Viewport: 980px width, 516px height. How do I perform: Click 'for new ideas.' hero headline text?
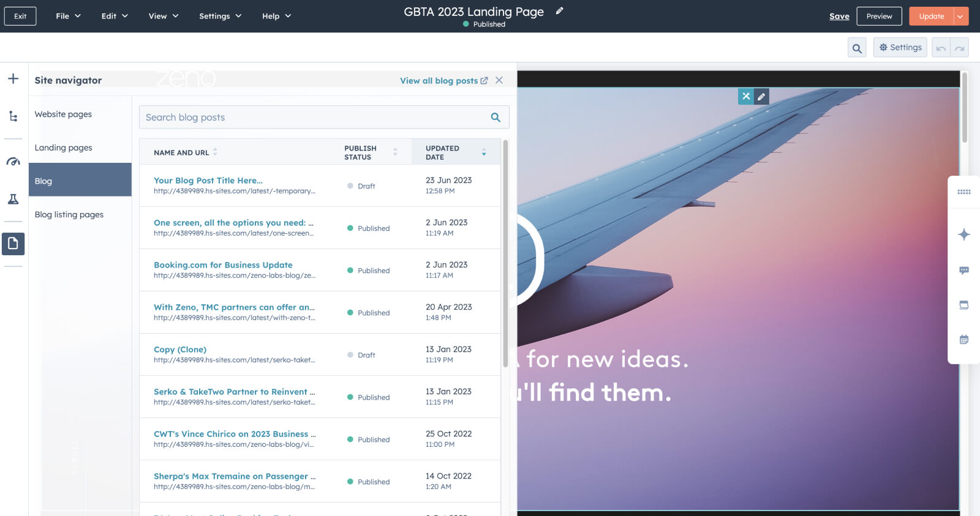[608, 359]
